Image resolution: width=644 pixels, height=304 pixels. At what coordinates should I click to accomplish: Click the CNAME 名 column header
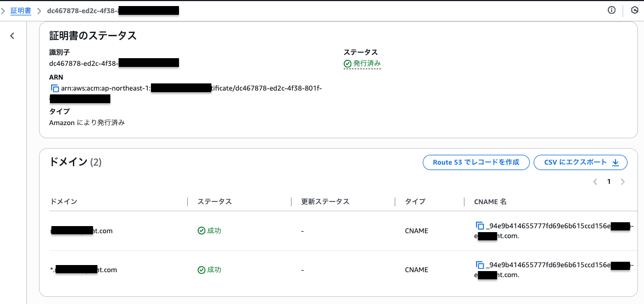tap(490, 202)
